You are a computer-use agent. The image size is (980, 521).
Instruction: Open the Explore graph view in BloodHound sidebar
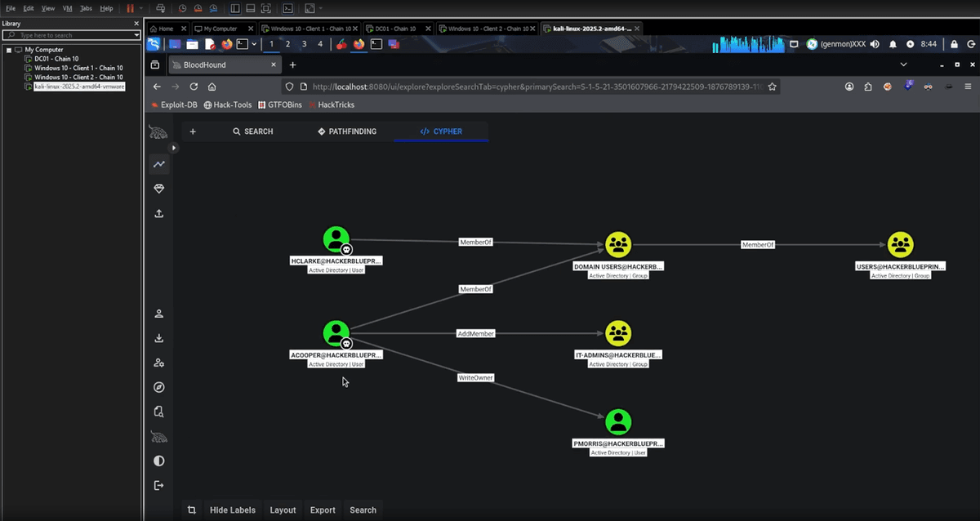point(159,164)
